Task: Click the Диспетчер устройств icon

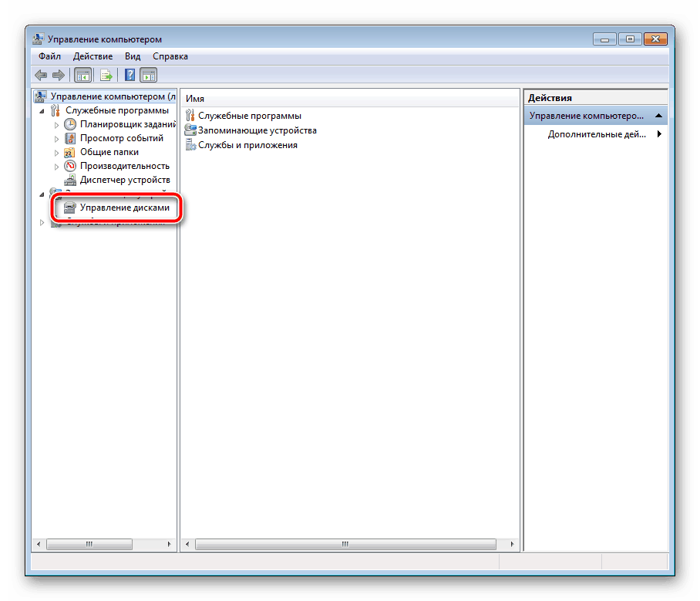Action: tap(70, 180)
